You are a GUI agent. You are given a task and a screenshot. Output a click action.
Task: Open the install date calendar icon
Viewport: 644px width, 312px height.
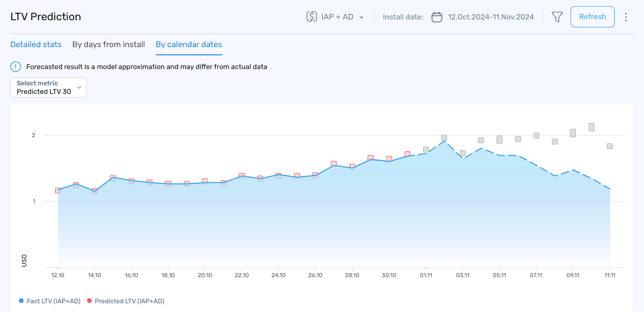[x=437, y=17]
